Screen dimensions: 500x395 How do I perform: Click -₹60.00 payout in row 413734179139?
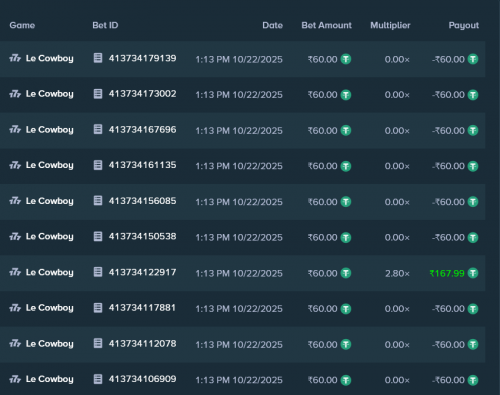click(448, 59)
